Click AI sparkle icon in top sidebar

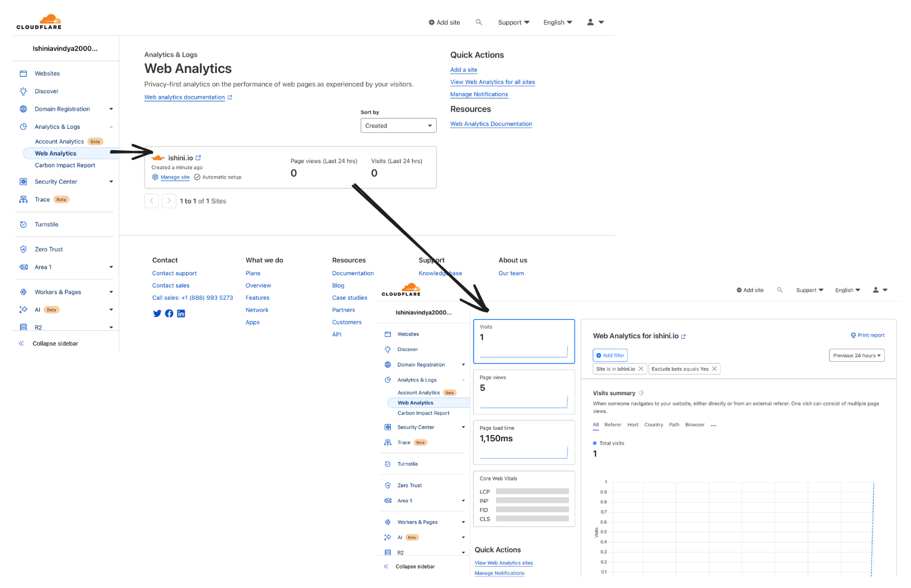[24, 310]
